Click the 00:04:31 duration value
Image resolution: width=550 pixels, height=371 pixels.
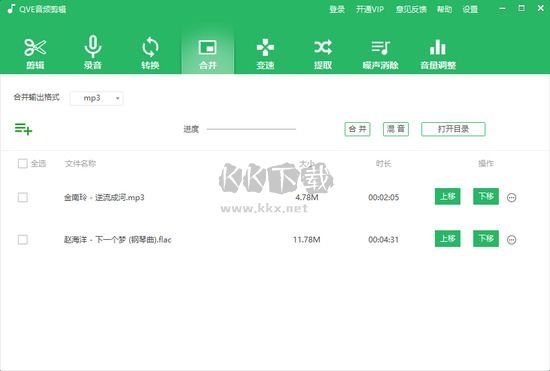coord(383,240)
